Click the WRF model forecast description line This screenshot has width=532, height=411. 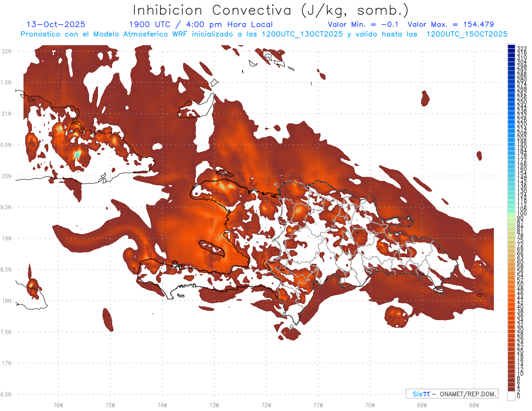pos(264,34)
